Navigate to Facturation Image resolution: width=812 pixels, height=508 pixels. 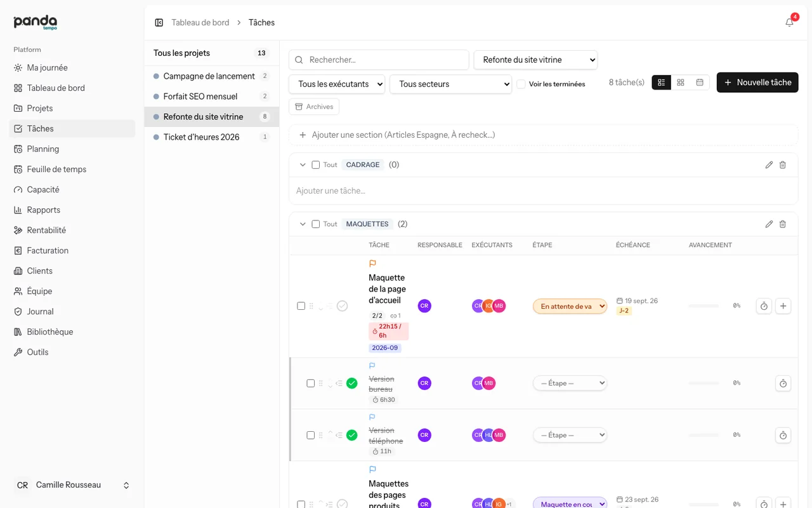[72, 250]
